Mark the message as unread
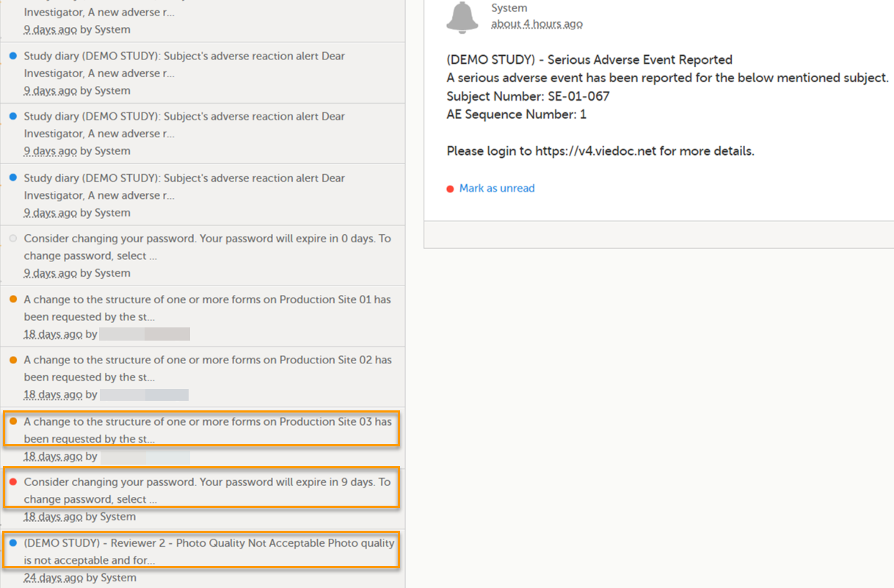 [x=497, y=189]
